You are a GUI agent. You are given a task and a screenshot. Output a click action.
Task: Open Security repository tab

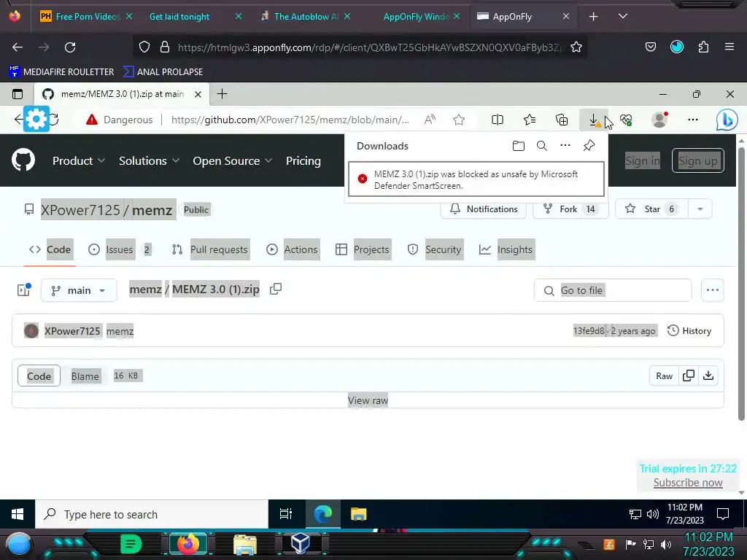(x=435, y=249)
